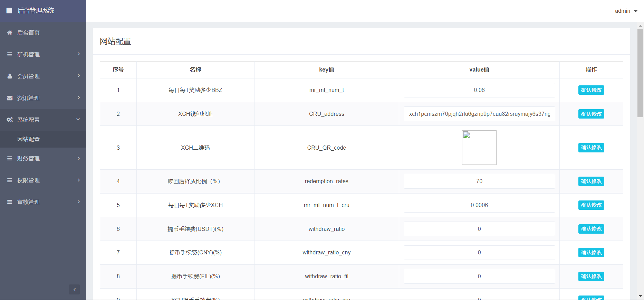Viewport: 644px width, 300px height.
Task: Edit the XCH wallet address field
Action: [479, 114]
